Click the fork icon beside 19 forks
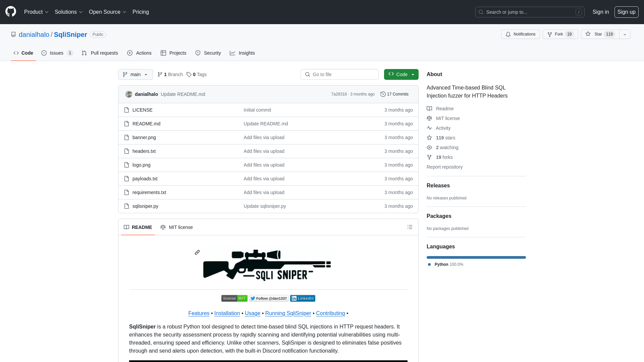Viewport: 644px width, 362px height. tap(429, 157)
